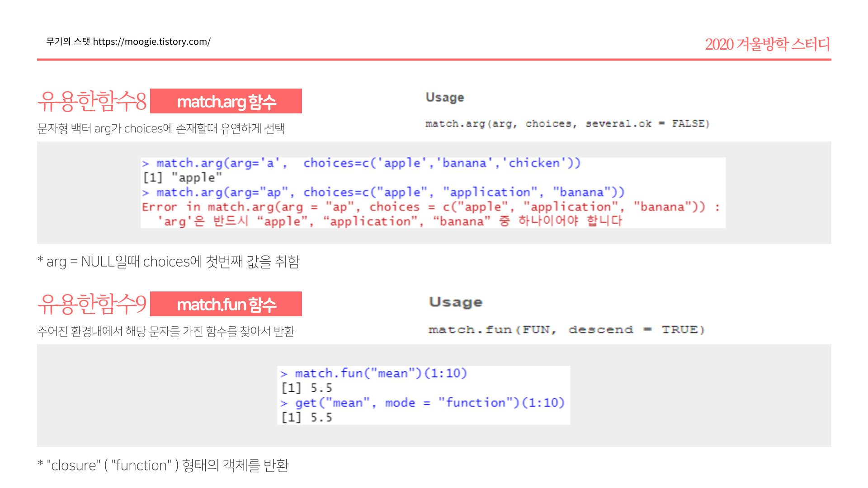Viewport: 868px width, 488px height.
Task: Click the 유용한함수9 heading
Action: (92, 304)
